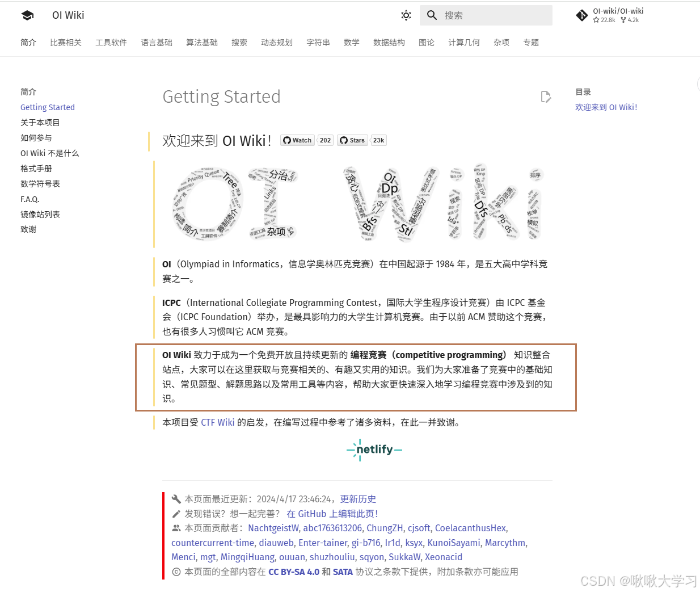Viewport: 700px width, 592px height.
Task: Open the 搜索 navigation tab
Action: tap(239, 43)
